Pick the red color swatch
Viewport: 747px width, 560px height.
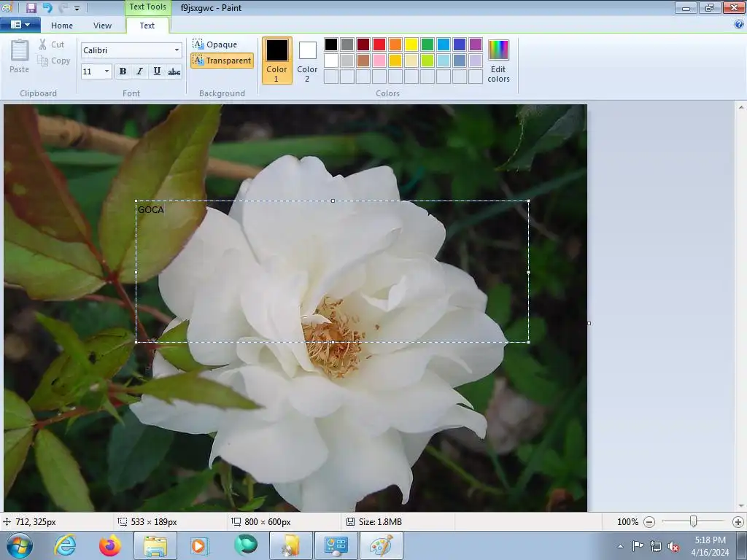point(379,44)
